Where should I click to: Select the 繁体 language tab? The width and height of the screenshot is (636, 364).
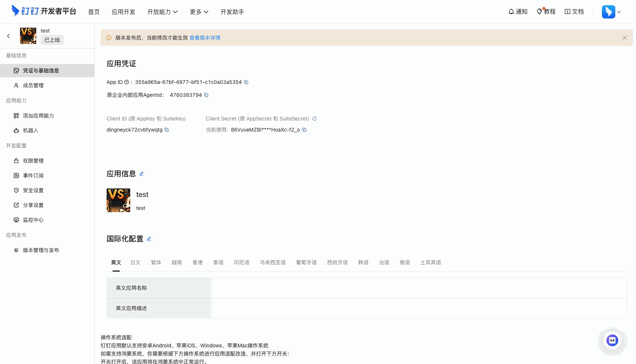pyautogui.click(x=156, y=262)
